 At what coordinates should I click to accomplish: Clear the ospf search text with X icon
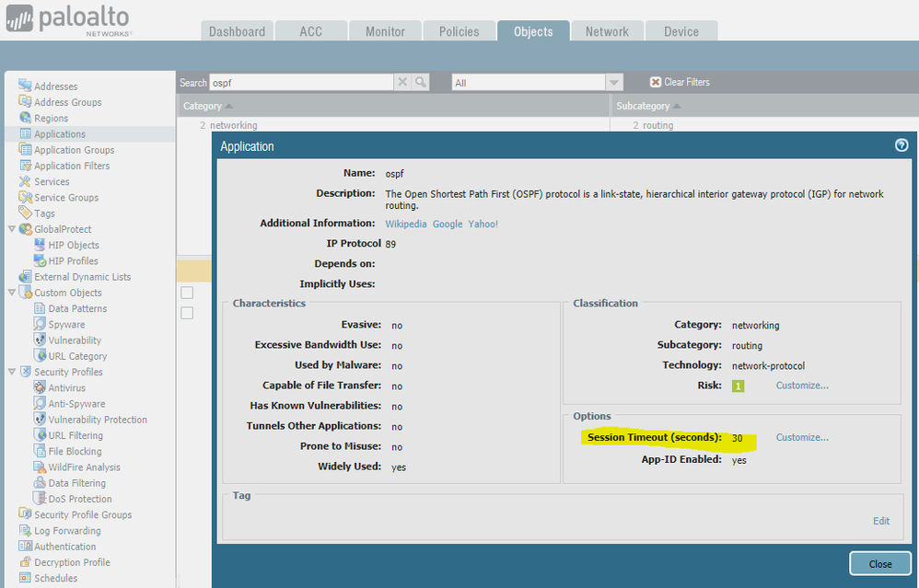click(402, 83)
